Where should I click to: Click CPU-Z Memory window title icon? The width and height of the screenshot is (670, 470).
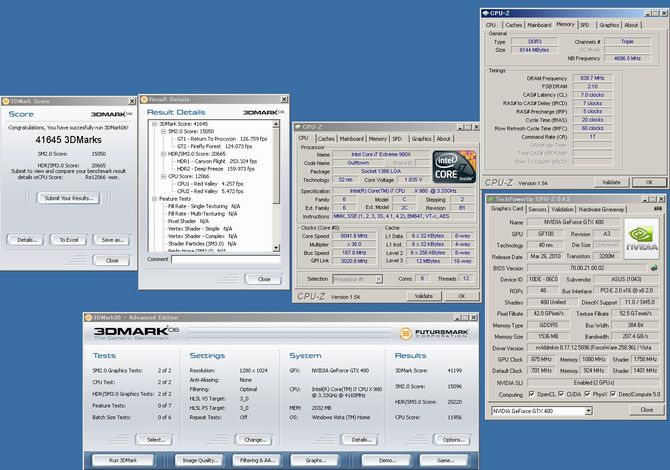click(x=485, y=13)
